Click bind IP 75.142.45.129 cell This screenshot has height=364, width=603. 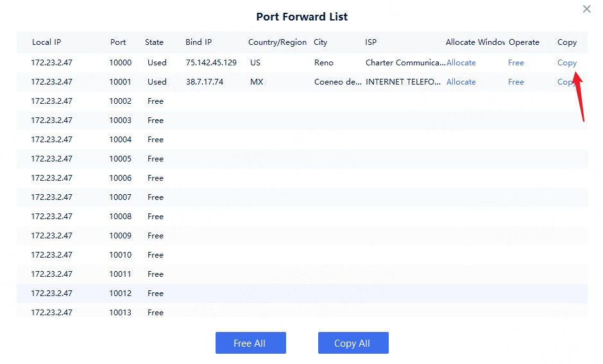[x=211, y=63]
